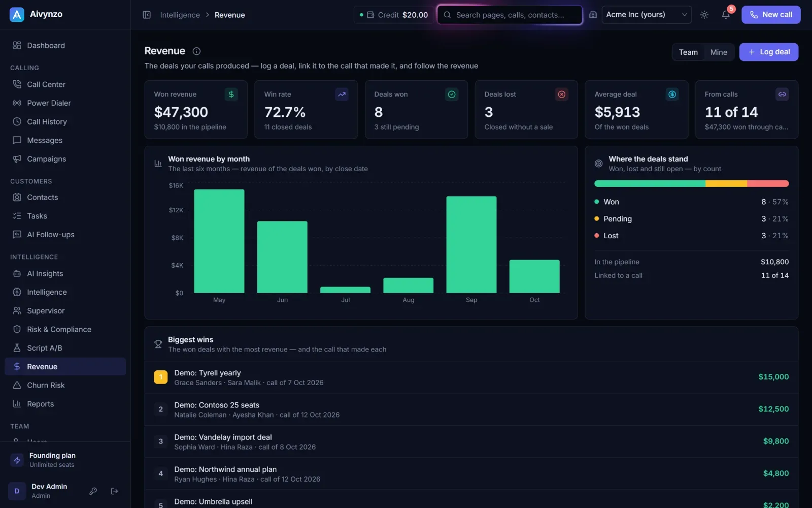Open the notifications bell
This screenshot has height=508, width=812.
pos(726,15)
